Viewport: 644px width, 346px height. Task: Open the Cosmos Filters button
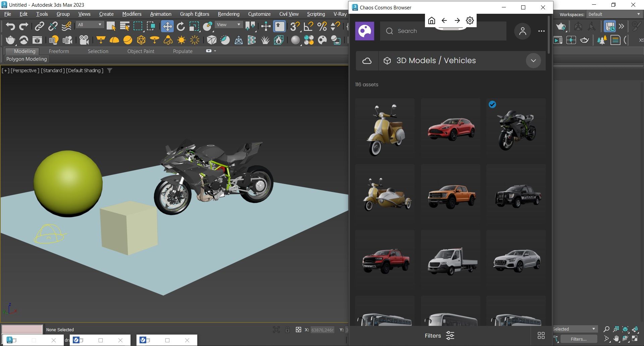(439, 336)
